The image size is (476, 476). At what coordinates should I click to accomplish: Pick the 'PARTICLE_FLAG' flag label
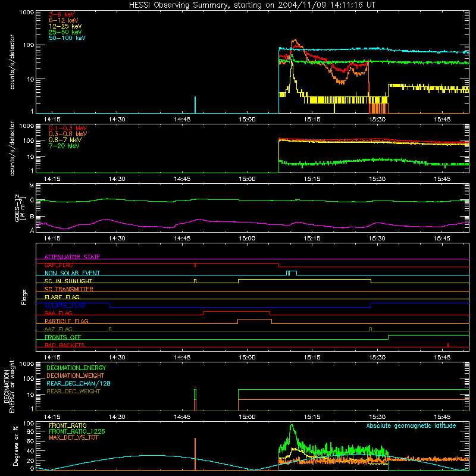click(x=67, y=321)
